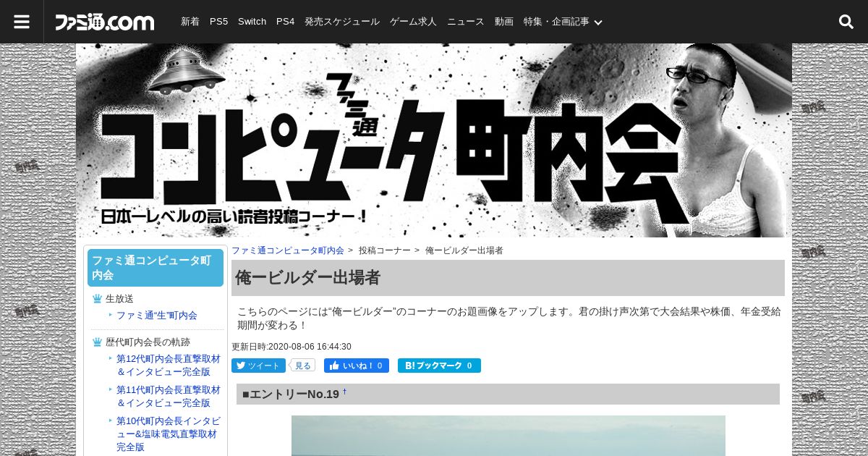Open the ファミ通"生"町内会 link
This screenshot has height=456, width=868.
pos(157,316)
